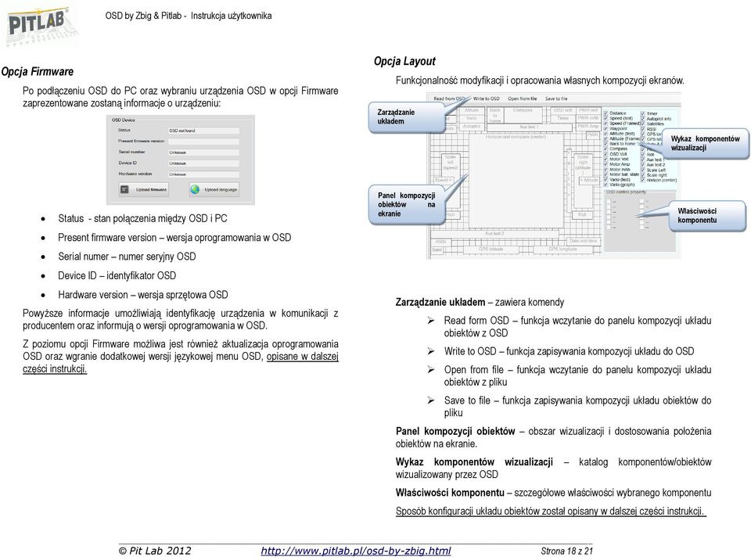This screenshot has width=751, height=560.
Task: Toggle the OSD Volt checkbox
Action: [x=605, y=154]
